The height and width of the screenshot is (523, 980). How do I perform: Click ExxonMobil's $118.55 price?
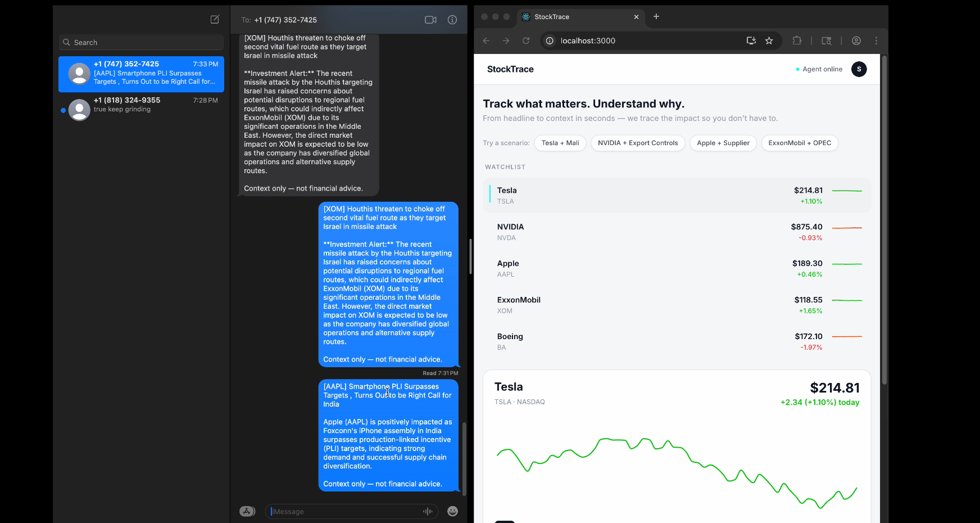(808, 300)
